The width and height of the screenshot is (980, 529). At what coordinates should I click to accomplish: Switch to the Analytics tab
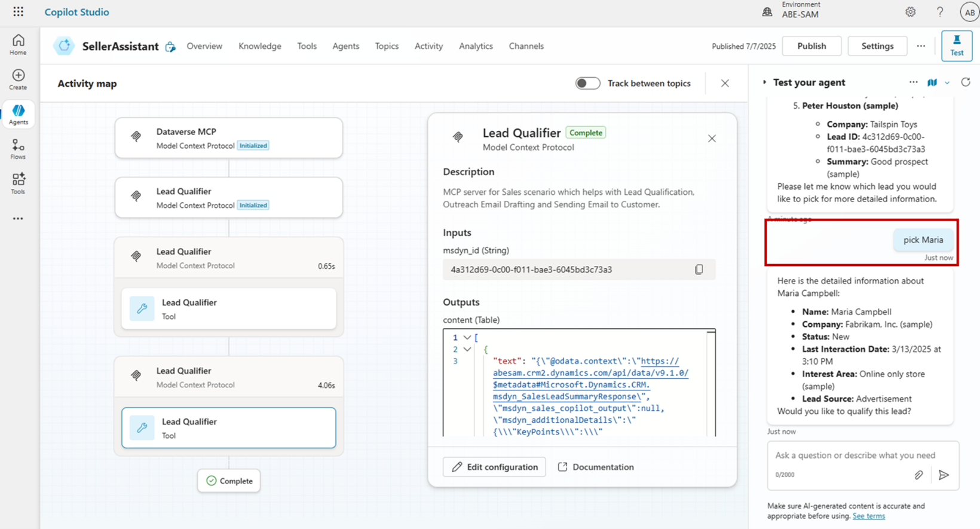tap(476, 46)
